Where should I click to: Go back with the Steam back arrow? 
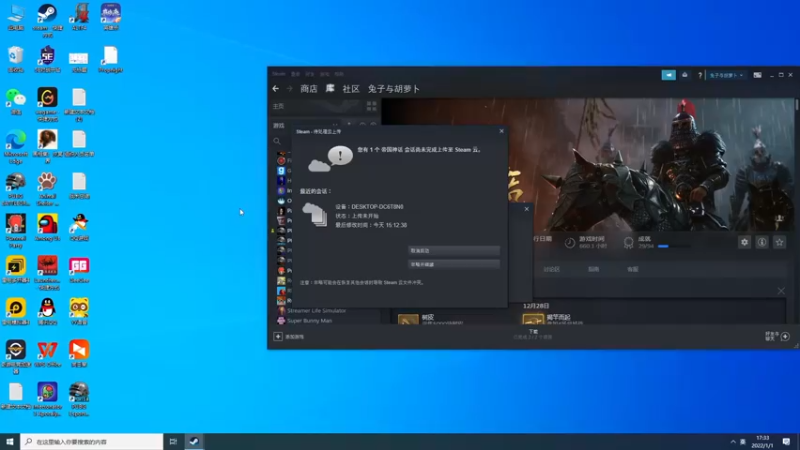click(276, 89)
